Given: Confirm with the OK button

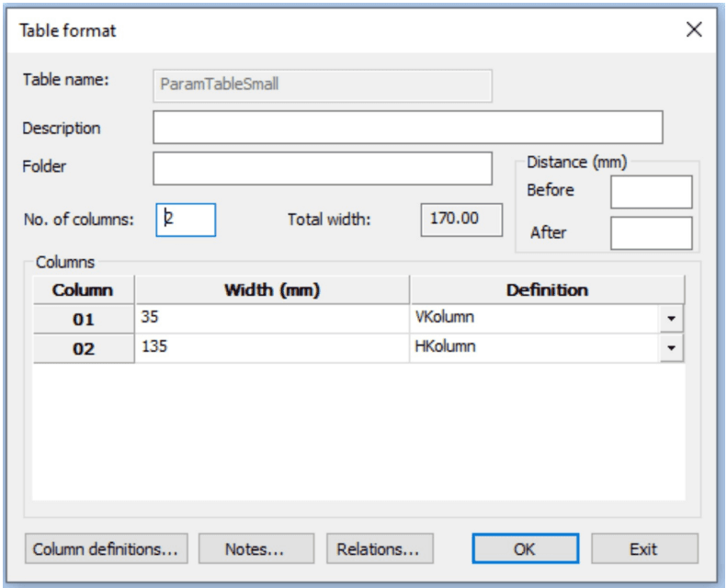Looking at the screenshot, I should point(524,548).
